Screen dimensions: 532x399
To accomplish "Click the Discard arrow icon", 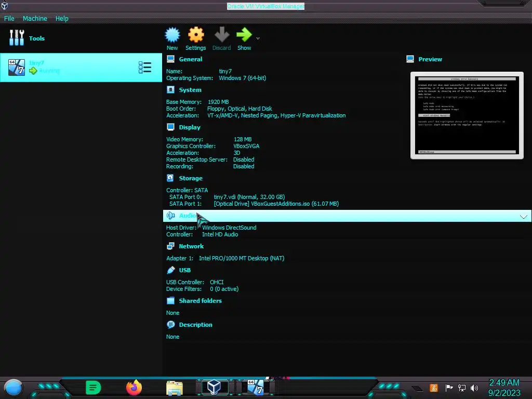I will (222, 35).
